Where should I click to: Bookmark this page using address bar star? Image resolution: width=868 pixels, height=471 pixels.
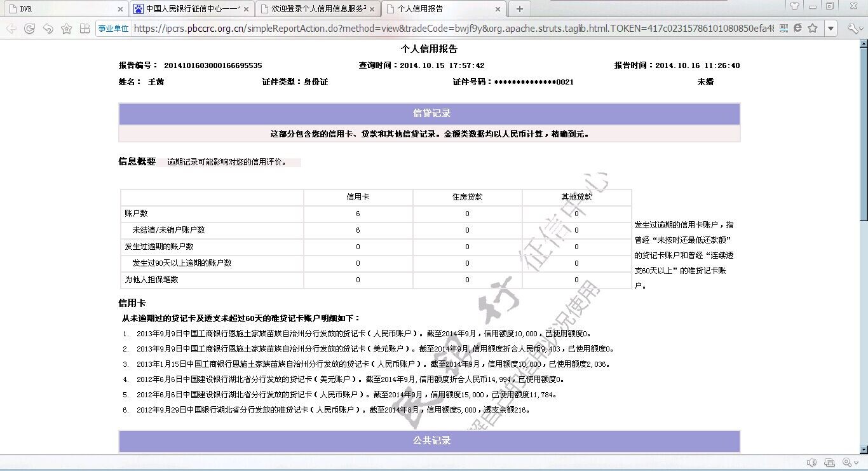[x=812, y=29]
